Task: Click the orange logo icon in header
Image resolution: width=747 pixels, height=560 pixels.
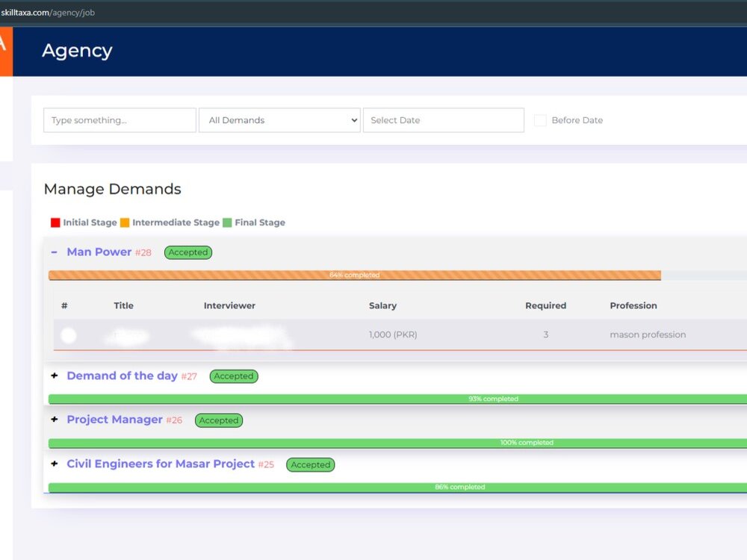Action: click(x=6, y=51)
